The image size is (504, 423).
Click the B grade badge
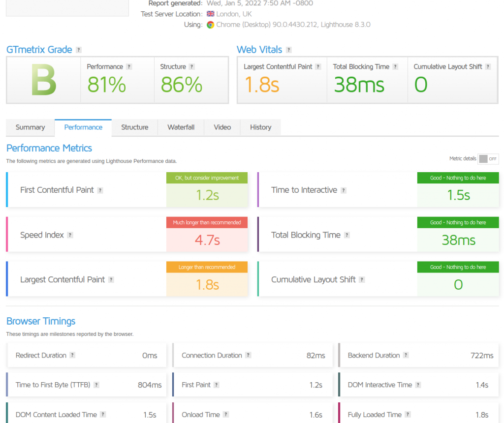(43, 80)
